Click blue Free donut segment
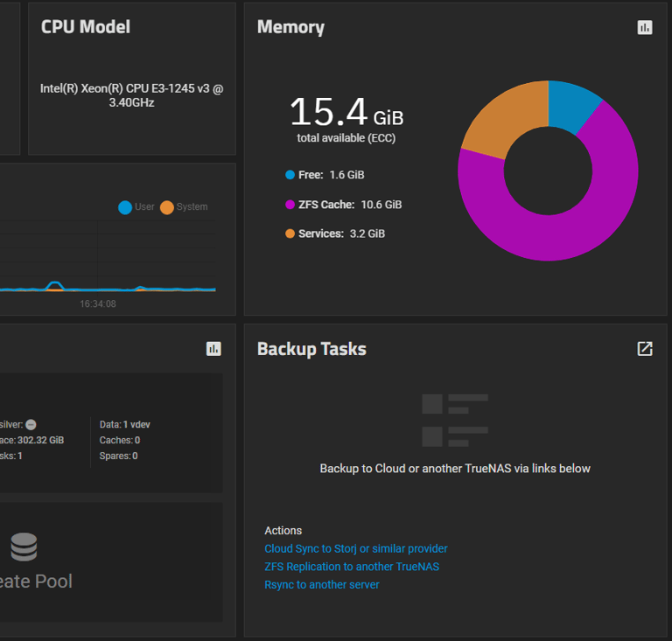Viewport: 672px width, 641px height. 572,106
